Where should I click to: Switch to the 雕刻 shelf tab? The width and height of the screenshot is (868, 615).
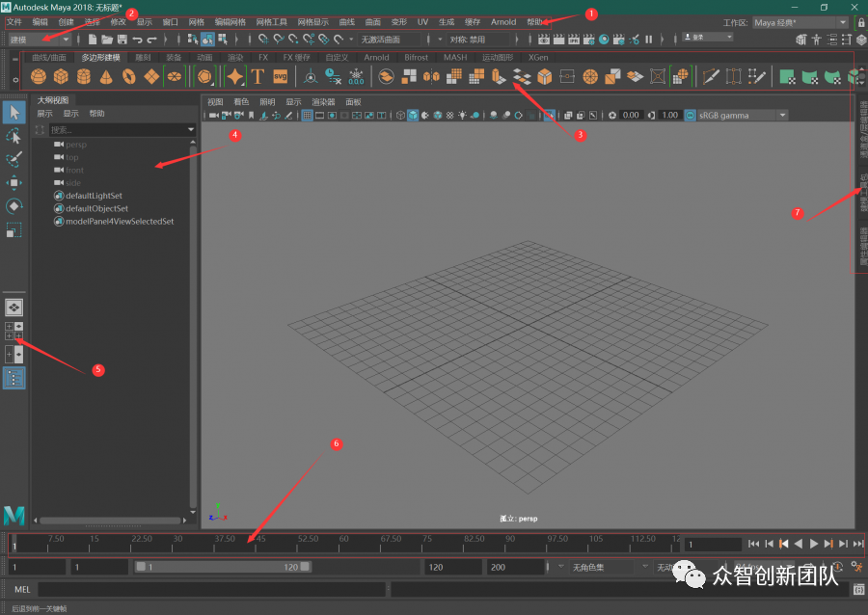click(x=144, y=58)
